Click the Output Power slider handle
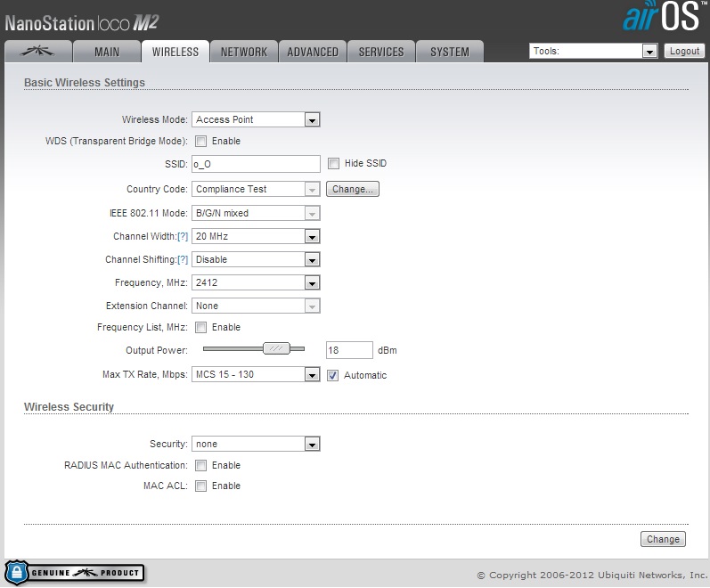 point(276,348)
